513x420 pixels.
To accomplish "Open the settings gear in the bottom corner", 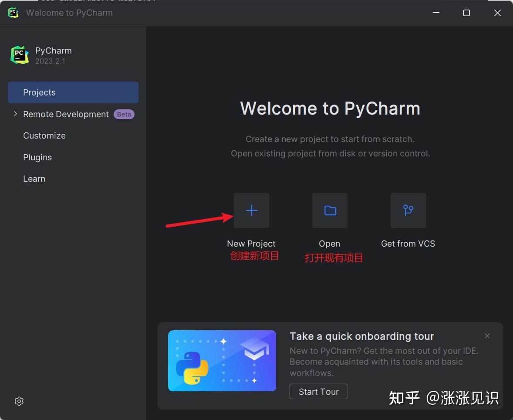I will [x=19, y=401].
